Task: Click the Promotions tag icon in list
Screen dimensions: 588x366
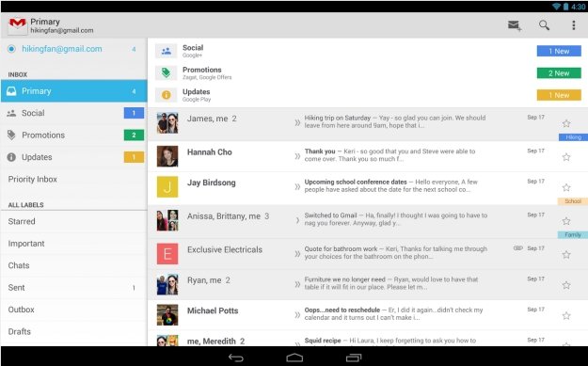Action: 167,72
